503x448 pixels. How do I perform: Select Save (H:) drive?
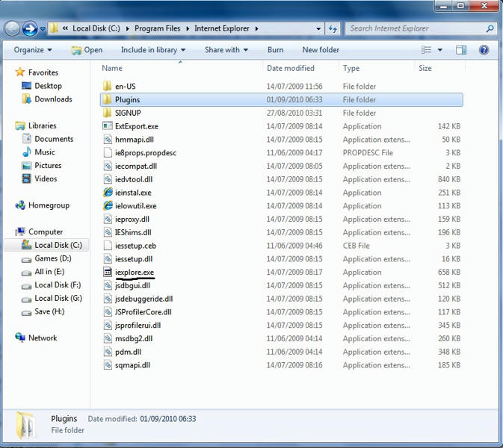tap(49, 311)
